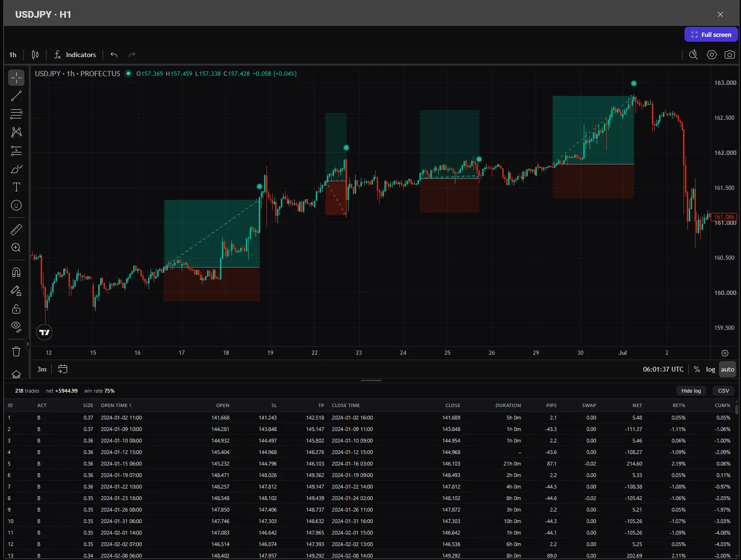Select the brush drawing tool
Screen dimensions: 741x560
coord(16,169)
